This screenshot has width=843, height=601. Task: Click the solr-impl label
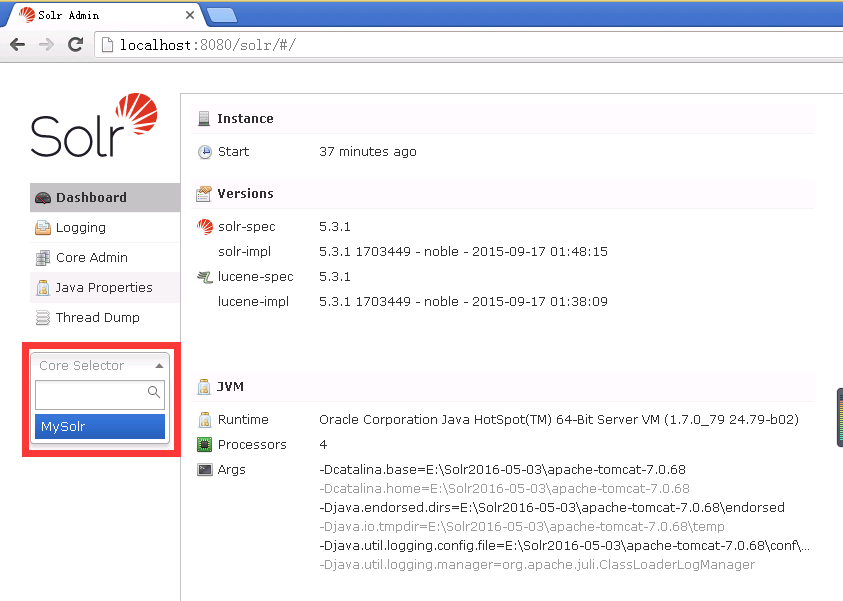[244, 252]
